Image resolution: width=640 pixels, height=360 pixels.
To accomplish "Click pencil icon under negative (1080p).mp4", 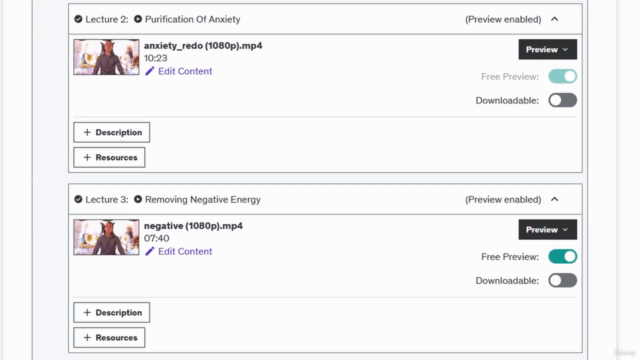I will pos(150,251).
